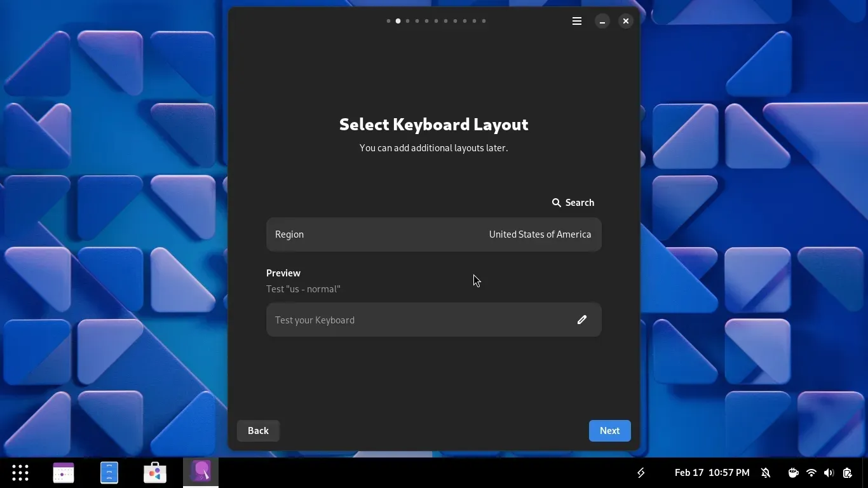Viewport: 868px width, 488px height.
Task: Open the date and time clock panel
Action: point(712,473)
